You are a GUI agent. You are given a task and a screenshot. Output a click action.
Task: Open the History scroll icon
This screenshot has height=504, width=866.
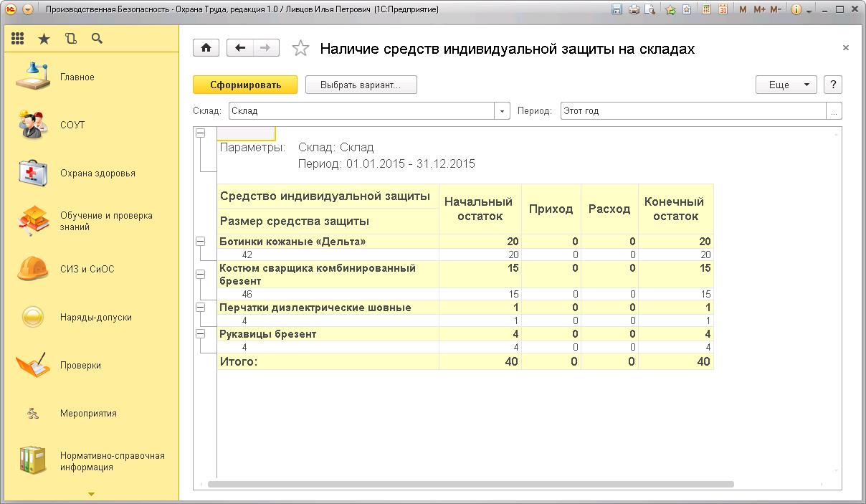(70, 39)
